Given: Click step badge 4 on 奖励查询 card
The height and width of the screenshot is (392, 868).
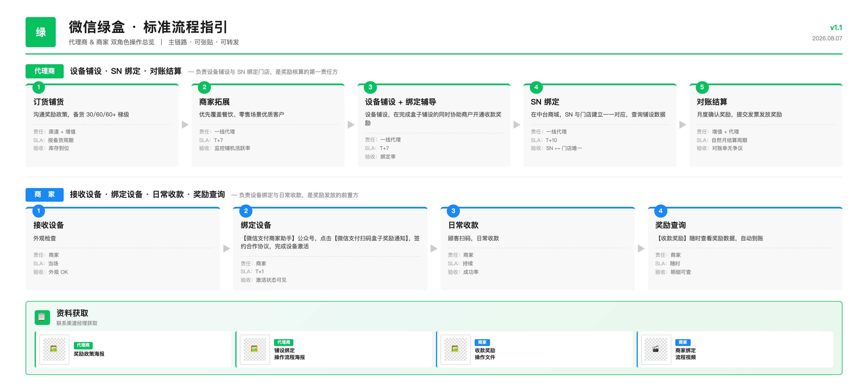Looking at the screenshot, I should pyautogui.click(x=661, y=211).
